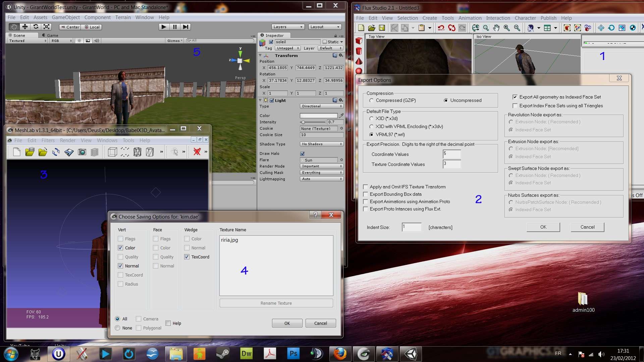Click Zoom out magnifier in Flux Studio

click(x=517, y=28)
